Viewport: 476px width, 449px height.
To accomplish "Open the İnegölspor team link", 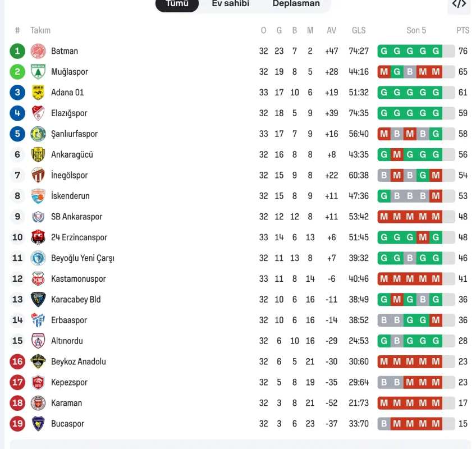I will pos(69,175).
